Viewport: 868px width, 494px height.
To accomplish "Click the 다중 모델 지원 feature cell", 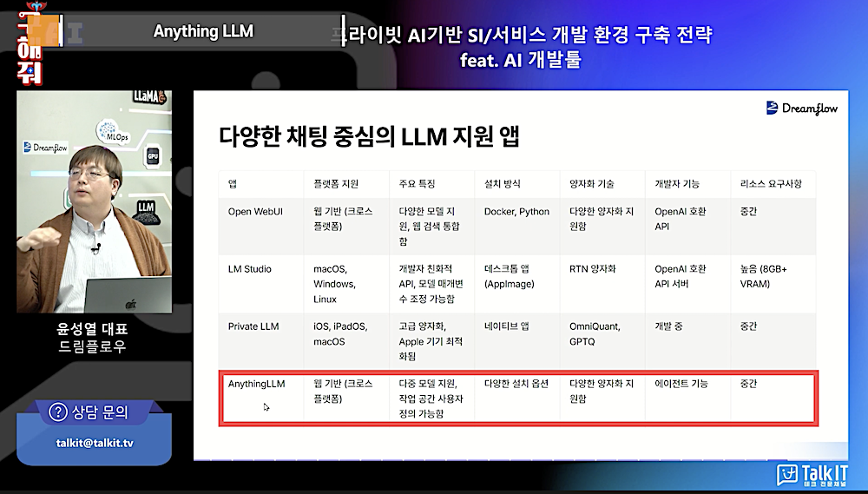I will click(x=431, y=398).
